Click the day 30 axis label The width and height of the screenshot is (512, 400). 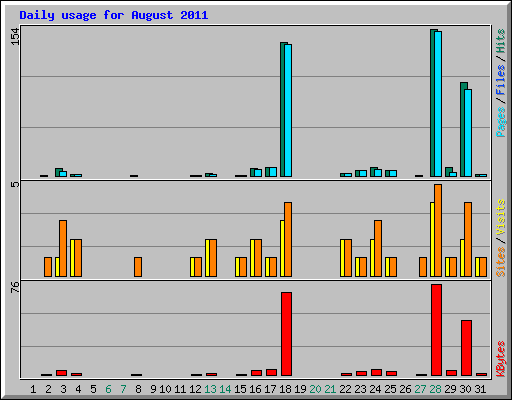[x=465, y=389]
